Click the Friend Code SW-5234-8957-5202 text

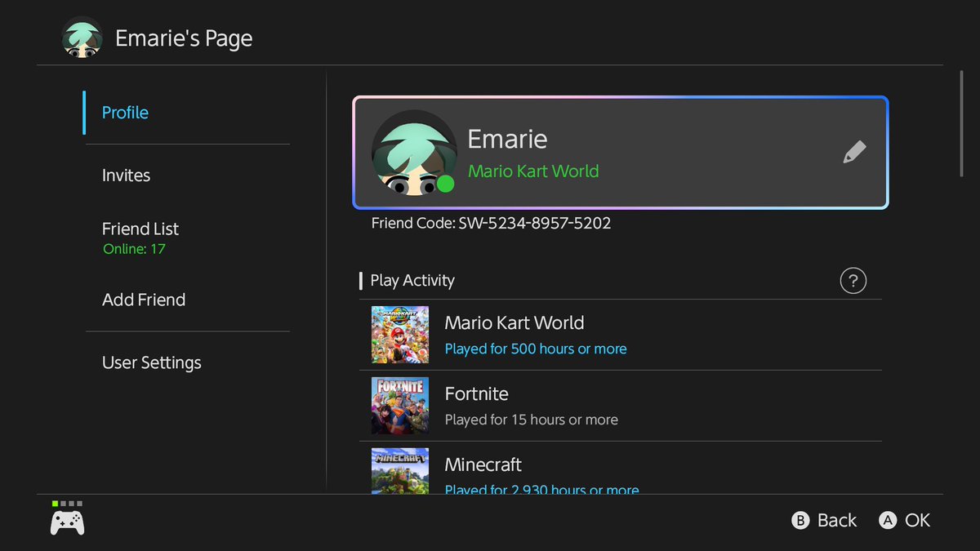(x=491, y=223)
